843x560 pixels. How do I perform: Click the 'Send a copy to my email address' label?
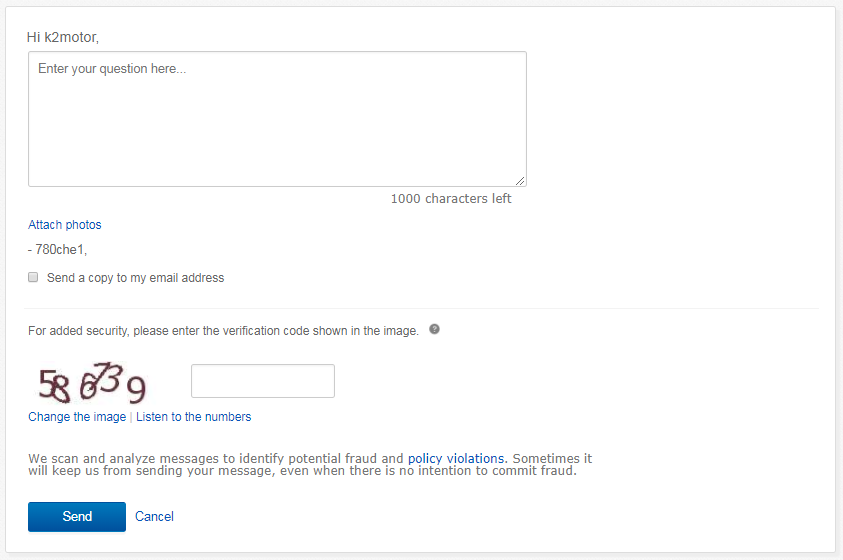(x=135, y=278)
